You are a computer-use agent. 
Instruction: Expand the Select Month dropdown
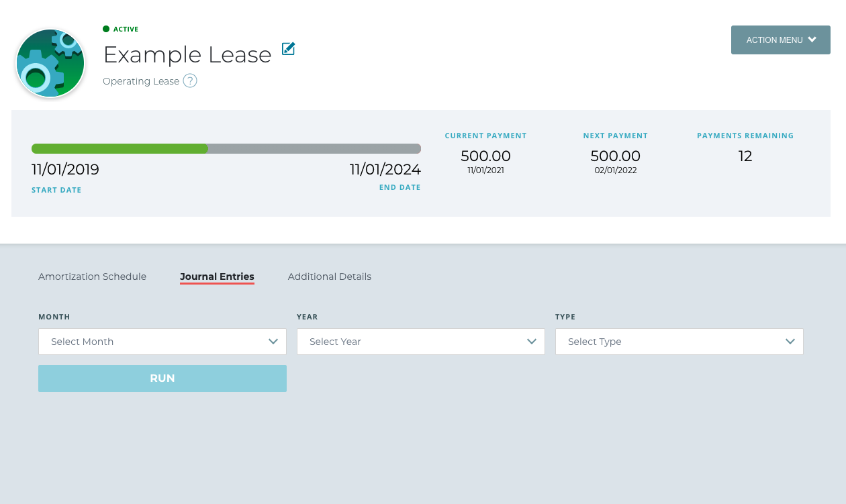162,342
